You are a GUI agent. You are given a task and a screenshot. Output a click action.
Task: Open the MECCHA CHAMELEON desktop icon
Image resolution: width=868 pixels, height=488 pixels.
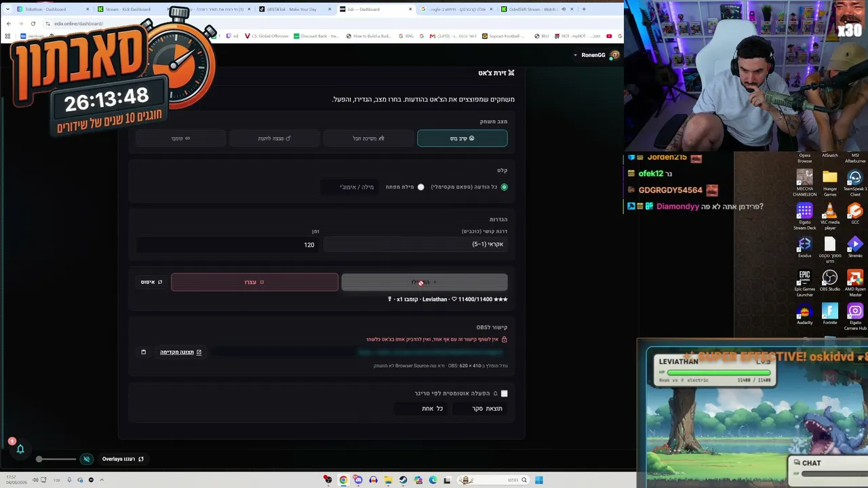pos(804,183)
